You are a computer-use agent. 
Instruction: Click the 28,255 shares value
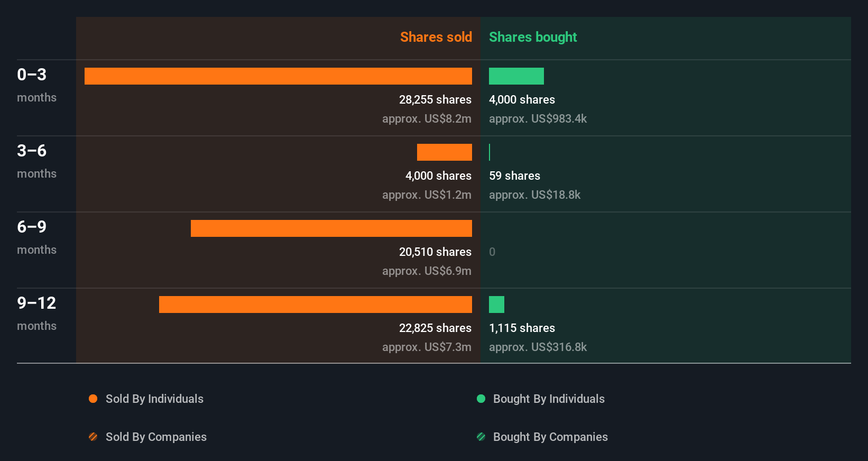click(435, 99)
